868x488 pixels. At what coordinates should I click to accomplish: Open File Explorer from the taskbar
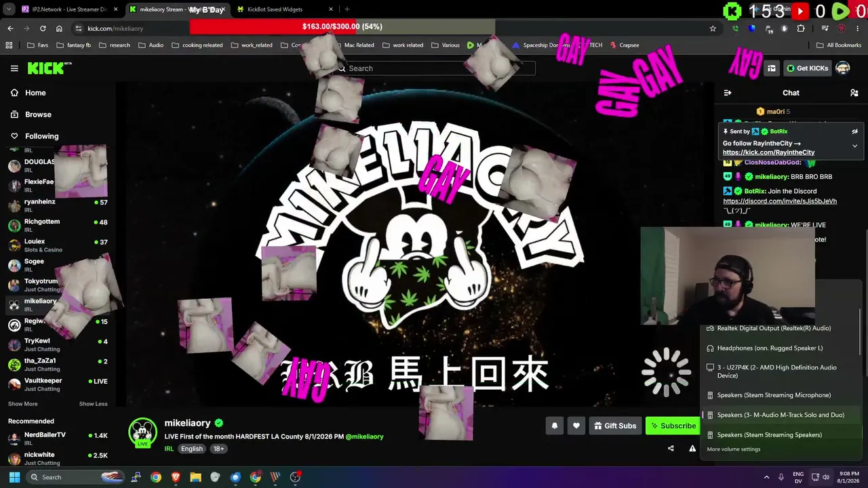click(x=195, y=477)
